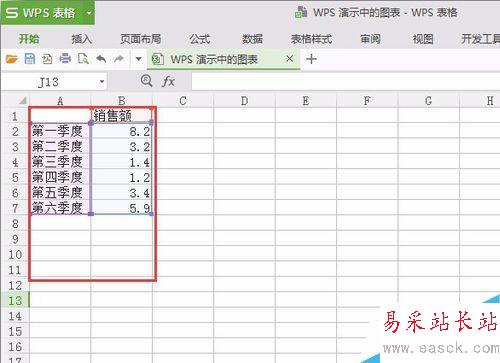Click the J13 name box field
Viewport: 500px width, 363px height.
click(x=50, y=82)
